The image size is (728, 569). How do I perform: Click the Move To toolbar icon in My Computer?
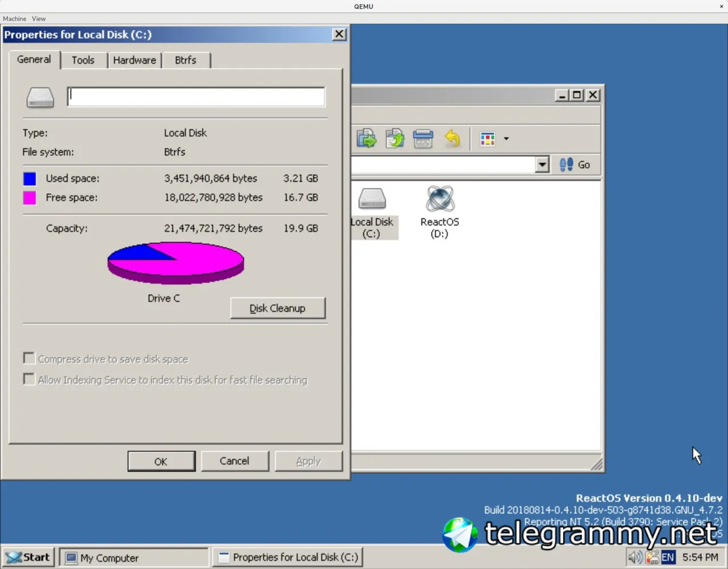pos(367,138)
